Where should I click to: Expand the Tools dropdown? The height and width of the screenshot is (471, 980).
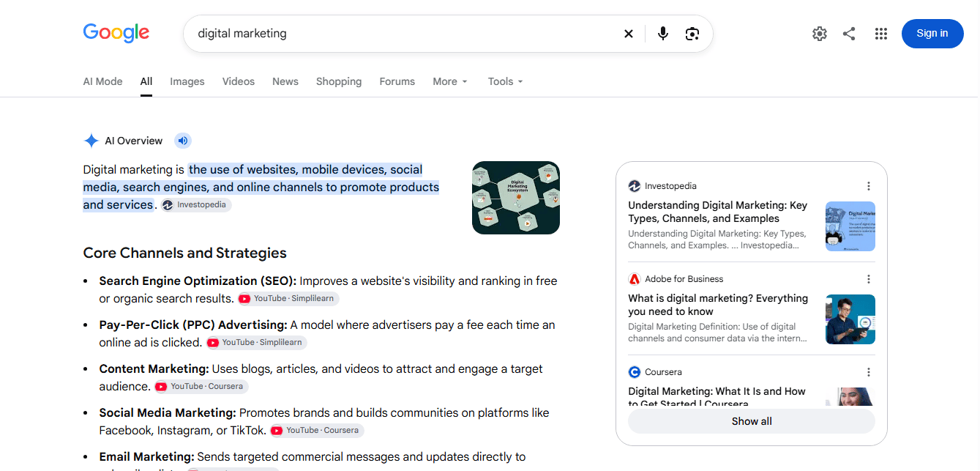[x=506, y=81]
